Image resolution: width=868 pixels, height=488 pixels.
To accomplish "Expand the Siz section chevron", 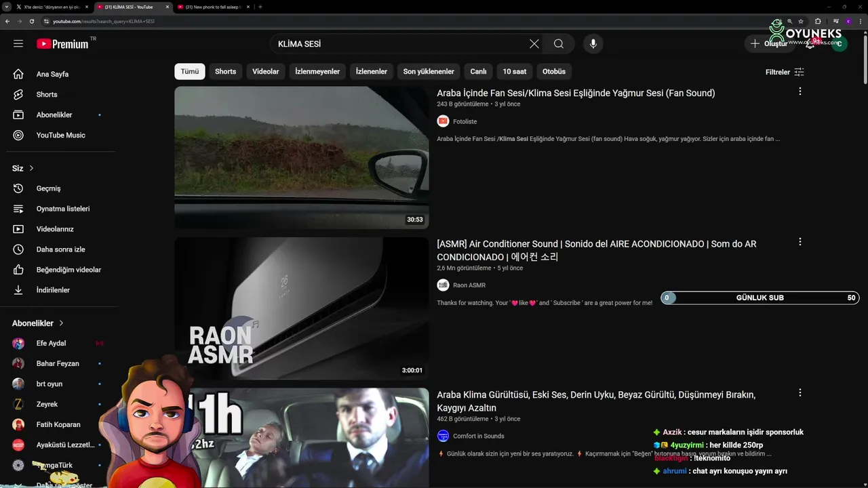I will click(31, 168).
